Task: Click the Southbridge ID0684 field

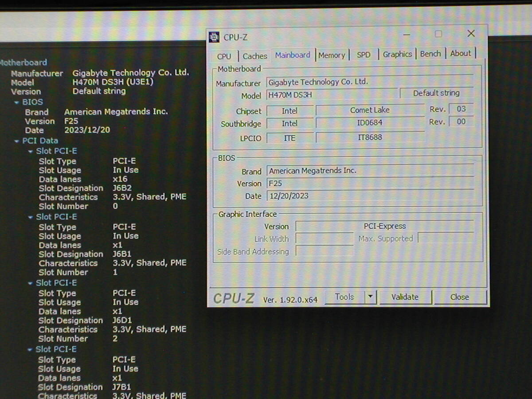Action: click(370, 123)
